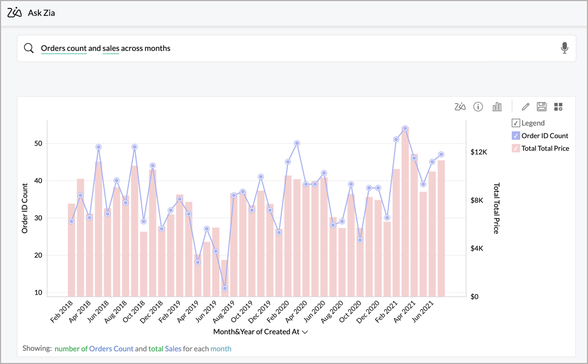Screen dimensions: 588x364
Task: Click 'Sales' link in Showing summary
Action: coord(173,348)
